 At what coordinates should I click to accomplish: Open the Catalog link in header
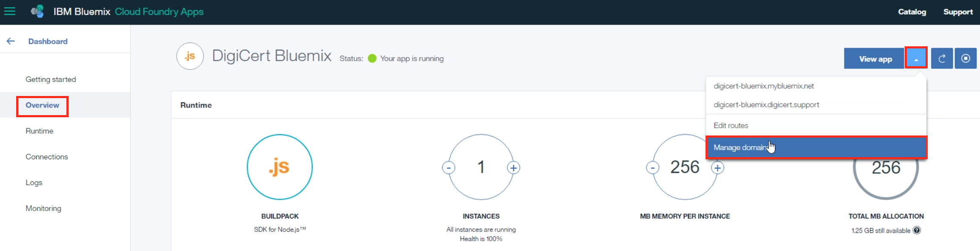coord(911,12)
